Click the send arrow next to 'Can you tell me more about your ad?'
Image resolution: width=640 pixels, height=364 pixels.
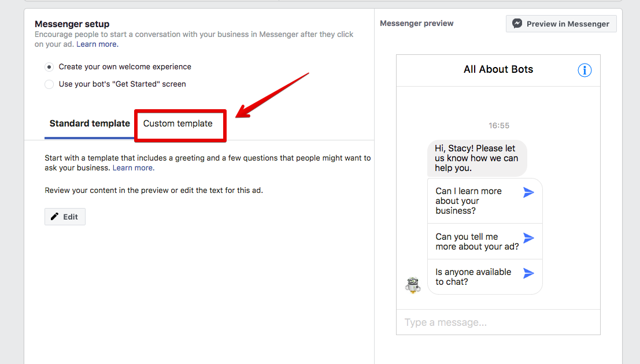(x=528, y=237)
